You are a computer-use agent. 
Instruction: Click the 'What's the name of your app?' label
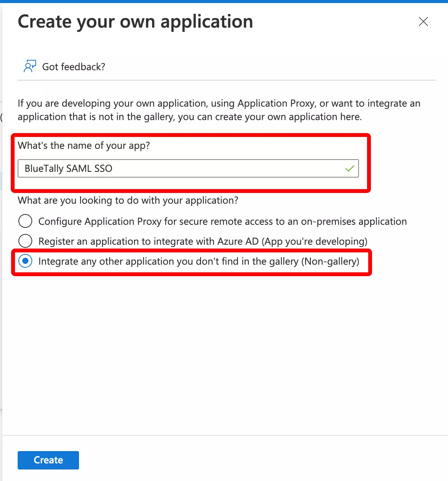click(x=84, y=145)
